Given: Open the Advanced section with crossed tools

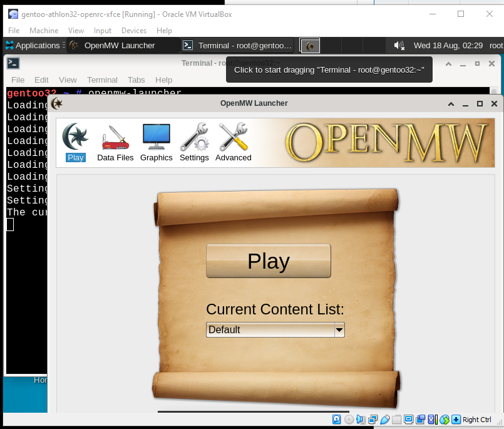Looking at the screenshot, I should tap(233, 143).
